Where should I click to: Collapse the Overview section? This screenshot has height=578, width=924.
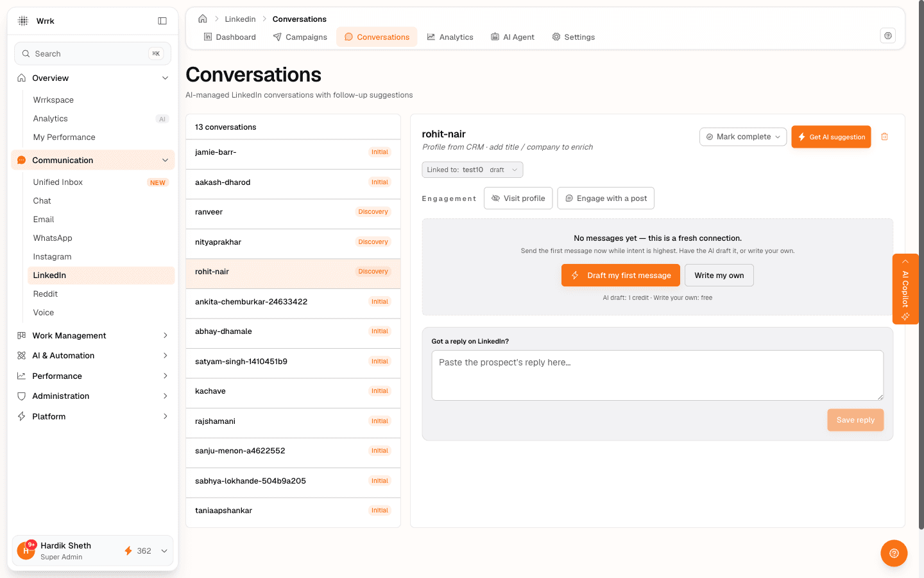click(165, 78)
